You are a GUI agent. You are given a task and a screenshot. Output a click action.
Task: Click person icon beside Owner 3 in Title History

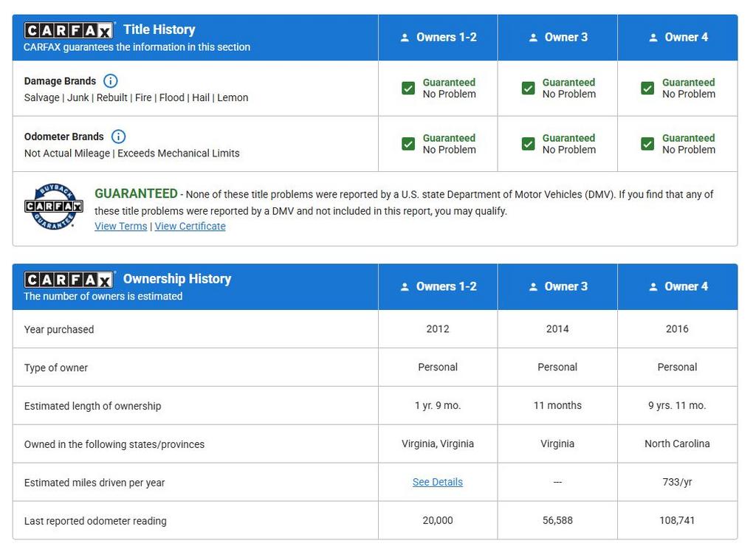tap(533, 38)
